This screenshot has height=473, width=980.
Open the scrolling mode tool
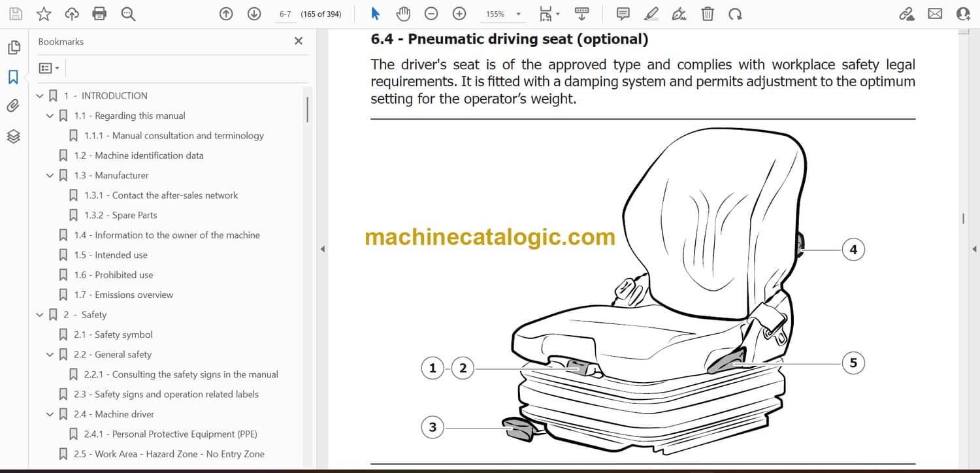click(x=581, y=14)
